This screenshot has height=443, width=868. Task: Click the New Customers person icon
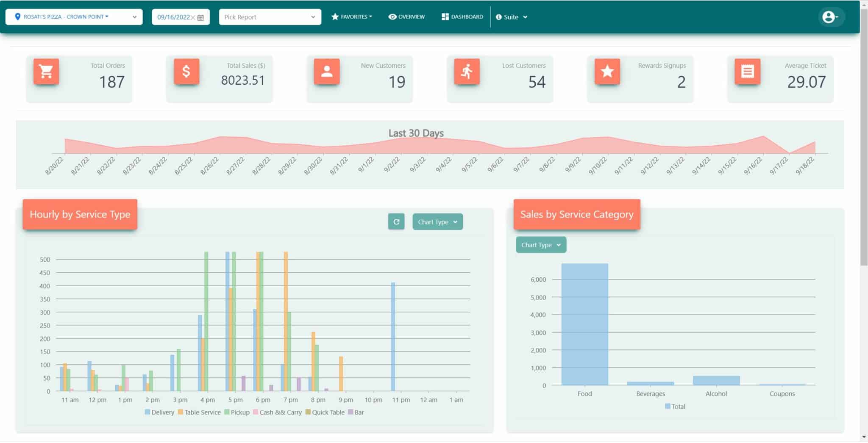click(x=326, y=72)
